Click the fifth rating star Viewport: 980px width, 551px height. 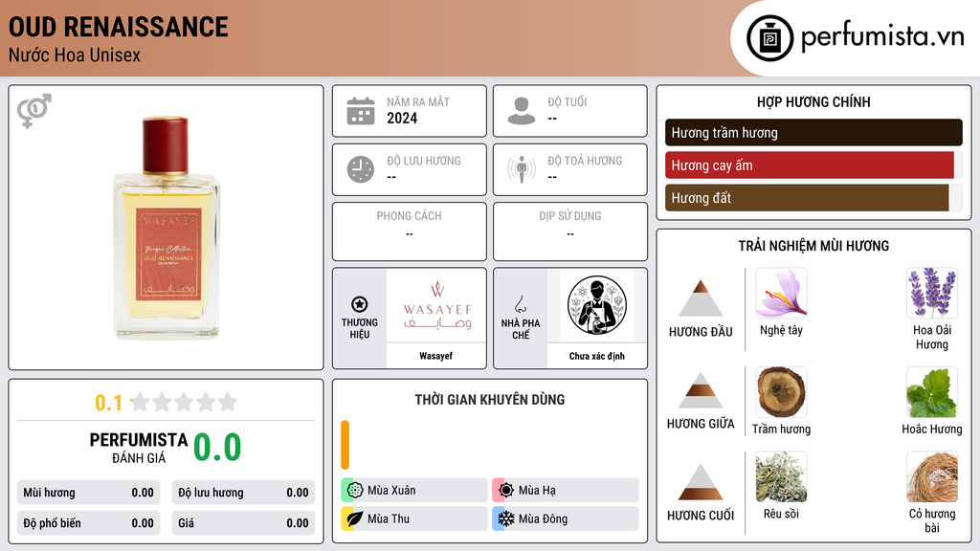(228, 402)
